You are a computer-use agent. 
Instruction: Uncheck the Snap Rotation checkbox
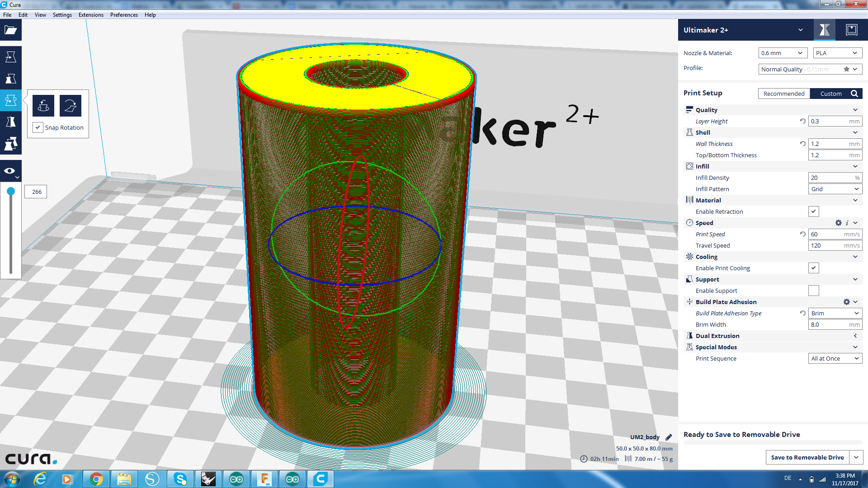click(x=38, y=128)
